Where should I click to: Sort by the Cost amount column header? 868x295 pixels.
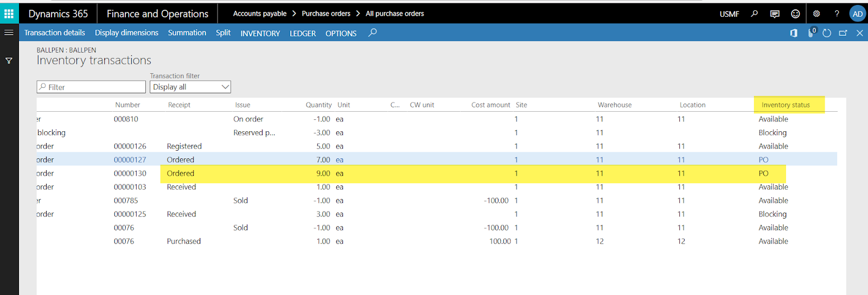(490, 105)
